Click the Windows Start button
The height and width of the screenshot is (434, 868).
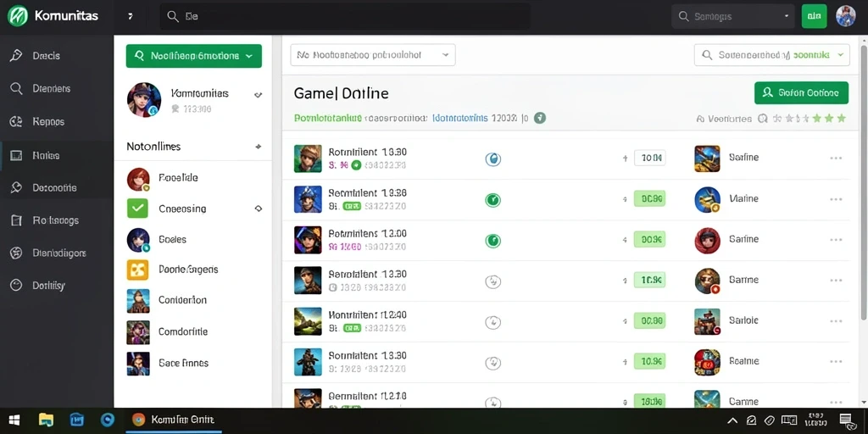point(14,420)
